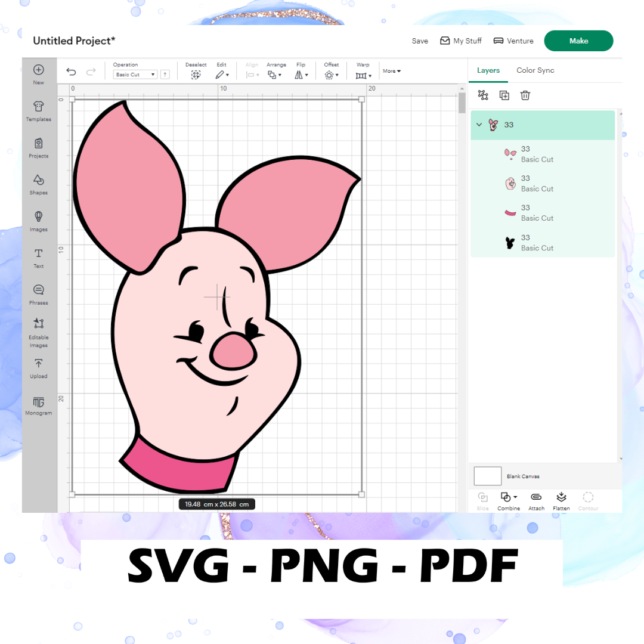The image size is (644, 644).
Task: Click the Deselect icon
Action: pos(196,75)
